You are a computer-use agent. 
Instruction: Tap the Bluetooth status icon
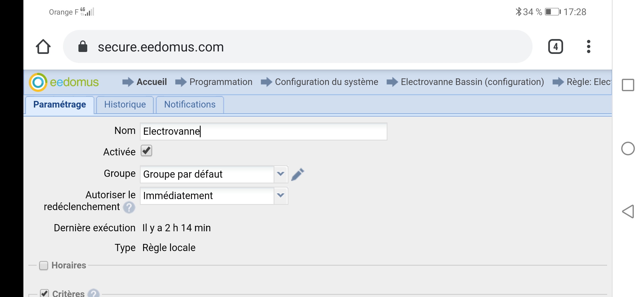click(x=519, y=12)
